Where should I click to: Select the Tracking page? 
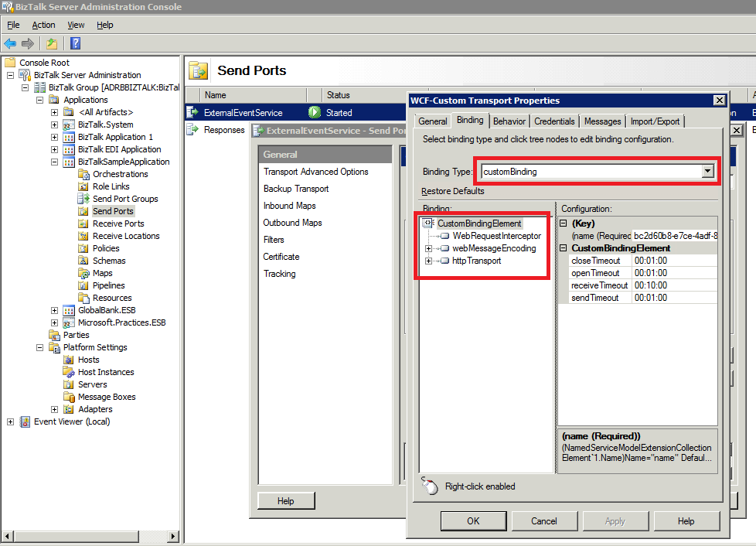280,274
